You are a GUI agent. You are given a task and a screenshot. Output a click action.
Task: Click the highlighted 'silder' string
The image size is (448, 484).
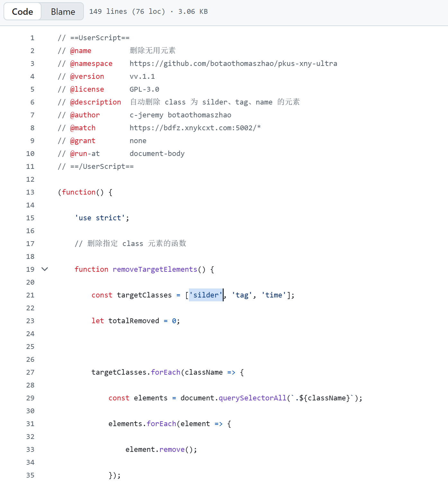coord(206,295)
